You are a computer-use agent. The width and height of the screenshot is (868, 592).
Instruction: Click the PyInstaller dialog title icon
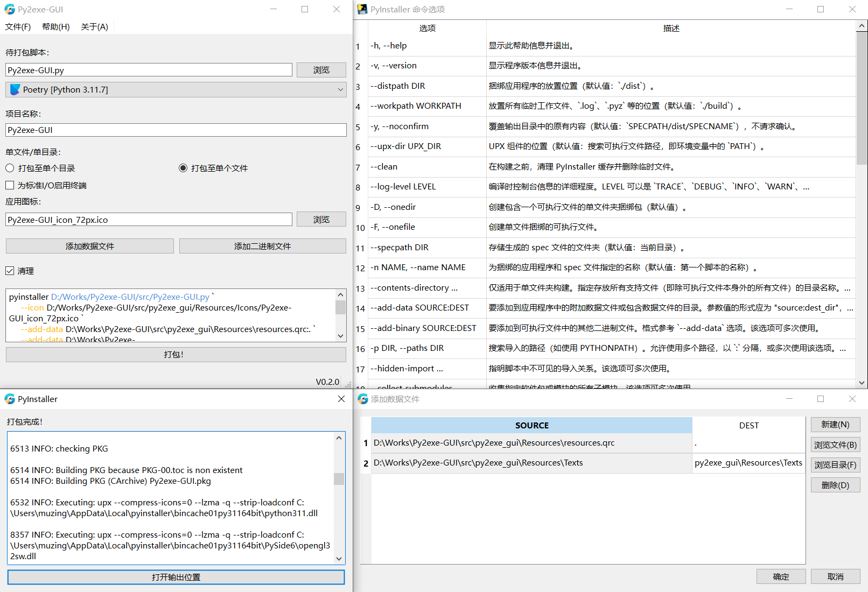(x=10, y=399)
